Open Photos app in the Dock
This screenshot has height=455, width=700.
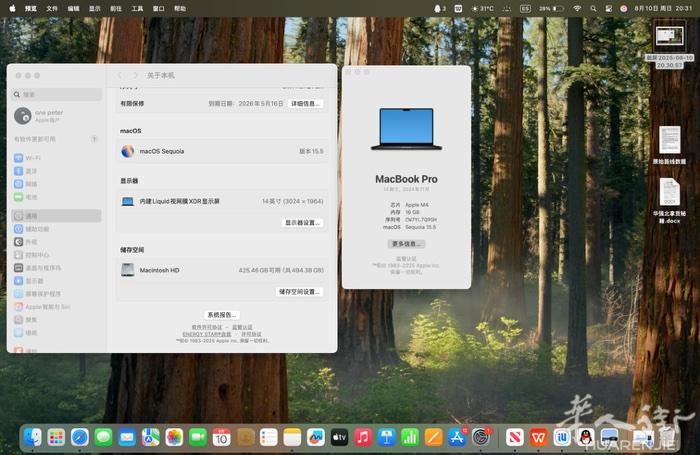(x=174, y=437)
